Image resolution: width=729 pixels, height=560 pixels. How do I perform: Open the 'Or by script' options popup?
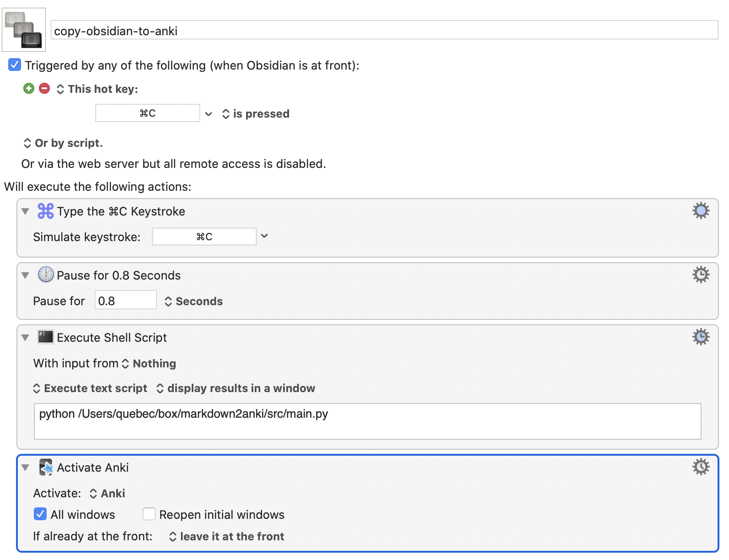coord(63,143)
